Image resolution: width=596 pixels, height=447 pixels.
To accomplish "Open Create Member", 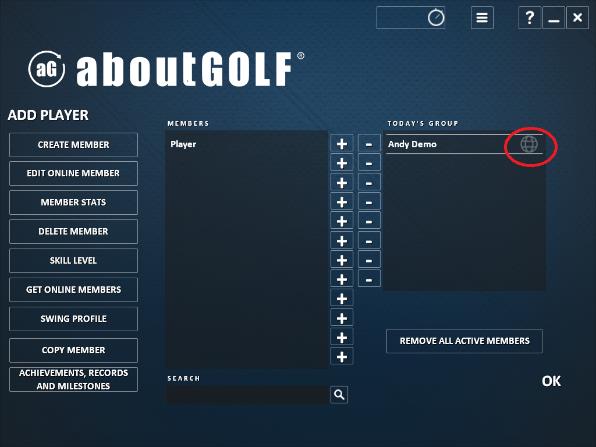I will [x=73, y=144].
